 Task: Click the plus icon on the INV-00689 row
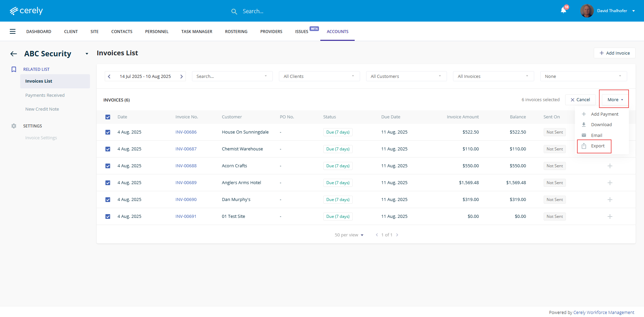click(610, 183)
